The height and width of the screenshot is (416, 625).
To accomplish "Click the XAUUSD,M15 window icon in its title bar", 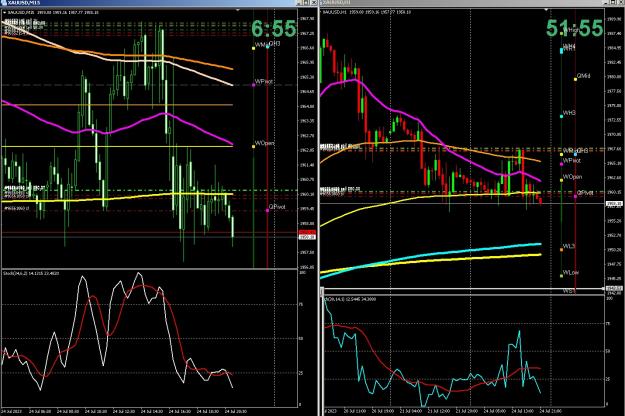I will (x=4, y=2).
